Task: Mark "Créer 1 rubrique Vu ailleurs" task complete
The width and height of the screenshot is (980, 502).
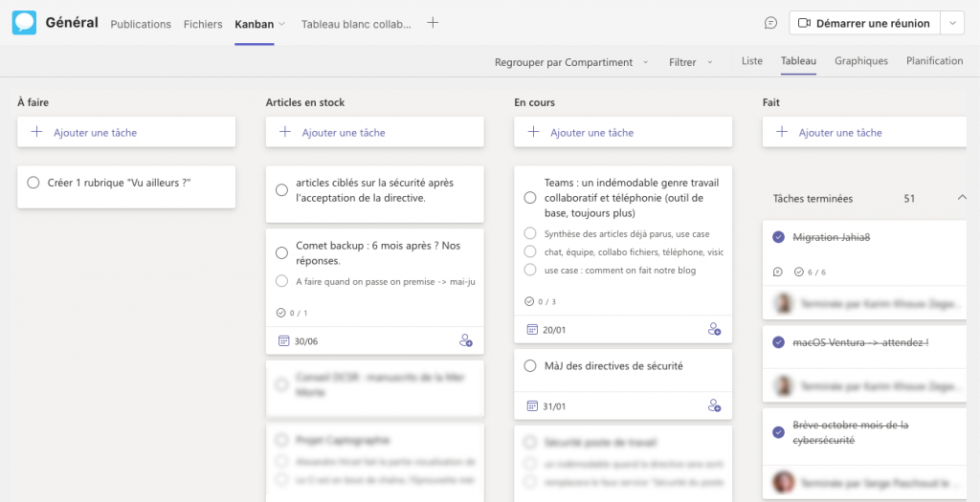Action: pyautogui.click(x=33, y=182)
